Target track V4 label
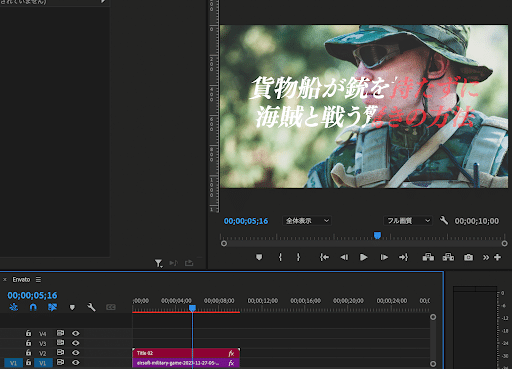512x369 pixels. click(x=43, y=334)
